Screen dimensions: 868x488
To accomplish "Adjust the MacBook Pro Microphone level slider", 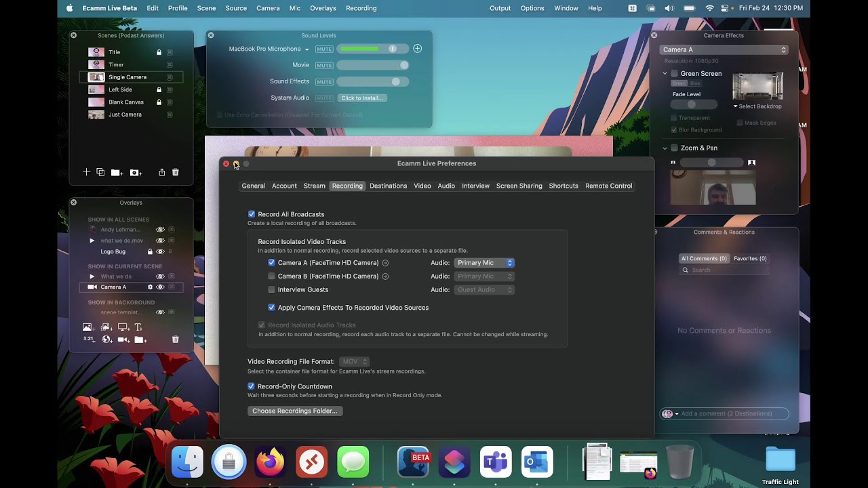I will click(374, 49).
